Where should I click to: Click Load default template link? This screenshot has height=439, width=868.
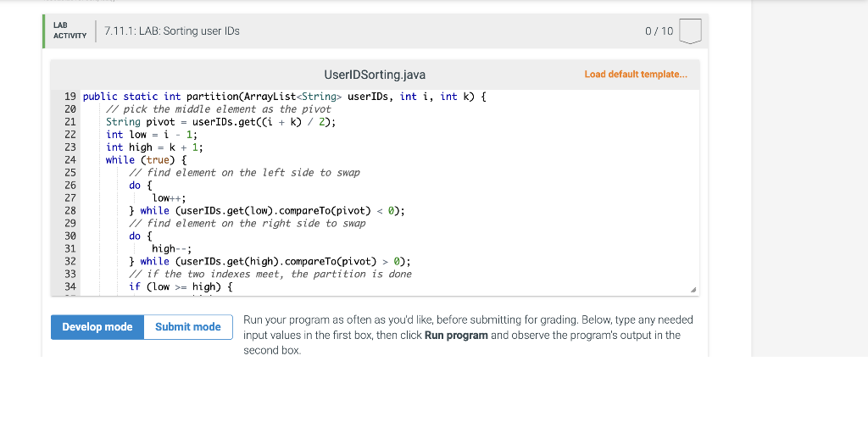click(x=636, y=75)
